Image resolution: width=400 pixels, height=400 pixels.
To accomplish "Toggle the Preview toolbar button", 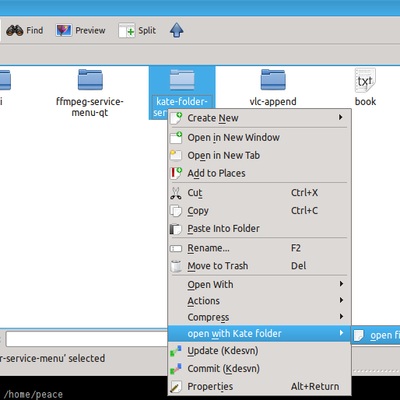I will (81, 31).
